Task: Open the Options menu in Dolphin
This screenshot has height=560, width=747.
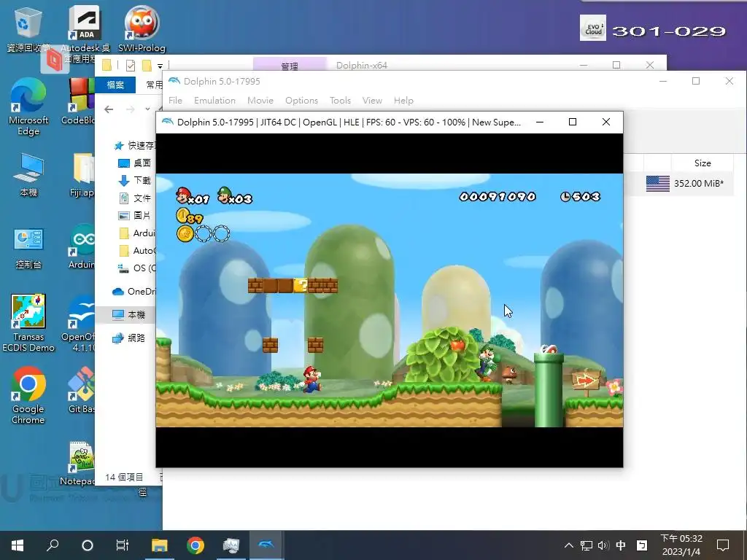Action: click(x=301, y=101)
